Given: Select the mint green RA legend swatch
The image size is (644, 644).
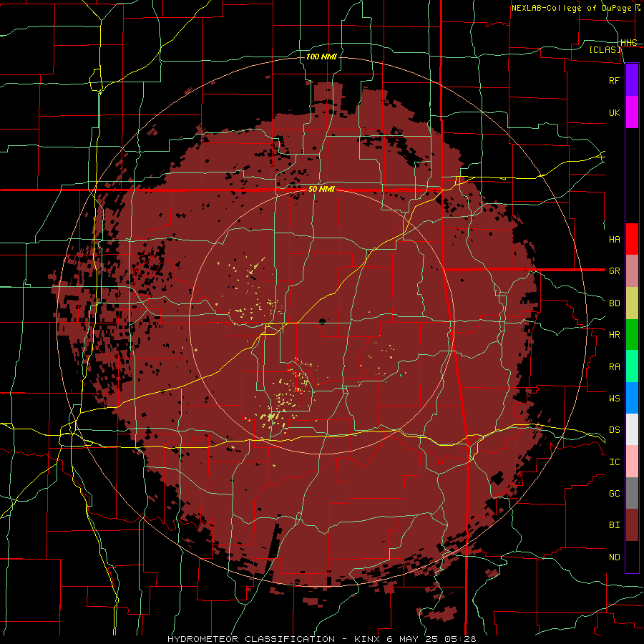Looking at the screenshot, I should click(632, 366).
